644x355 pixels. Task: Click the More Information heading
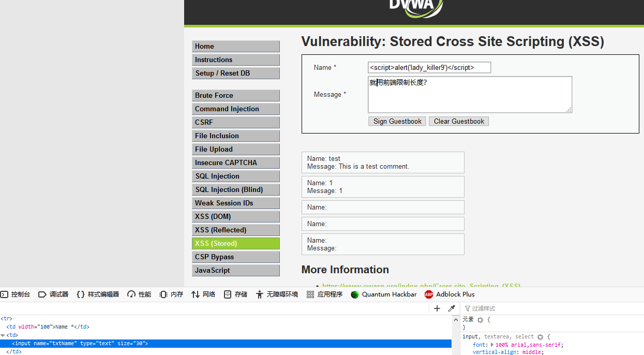pyautogui.click(x=345, y=270)
